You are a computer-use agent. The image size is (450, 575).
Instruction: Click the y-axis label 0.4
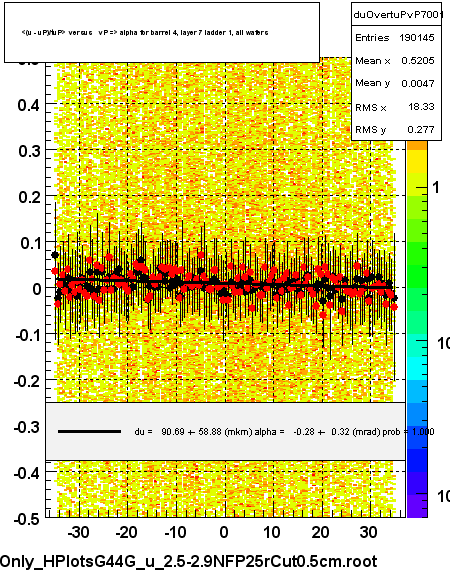pyautogui.click(x=28, y=105)
